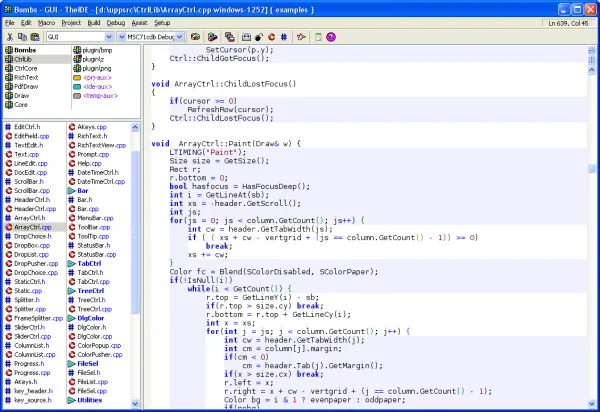Click the arrow button left of MSC71cdb
This screenshot has height=412, width=600.
[x=121, y=37]
